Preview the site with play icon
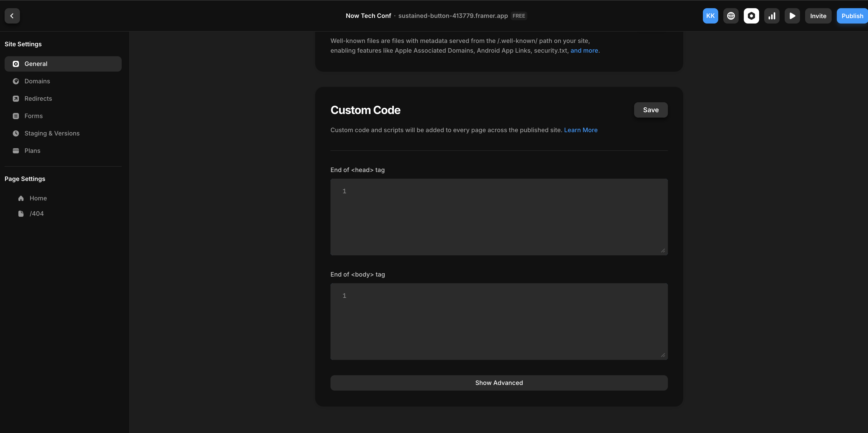 [x=792, y=16]
